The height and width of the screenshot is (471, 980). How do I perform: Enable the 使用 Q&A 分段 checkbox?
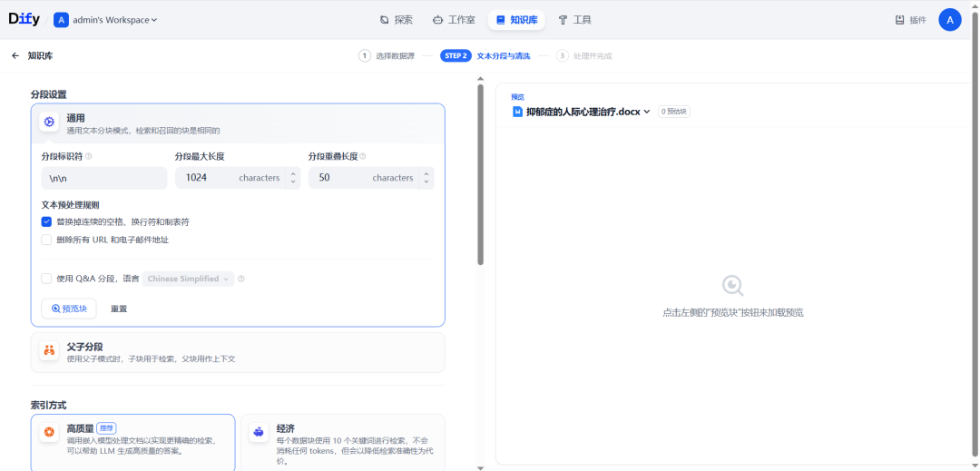pos(46,279)
